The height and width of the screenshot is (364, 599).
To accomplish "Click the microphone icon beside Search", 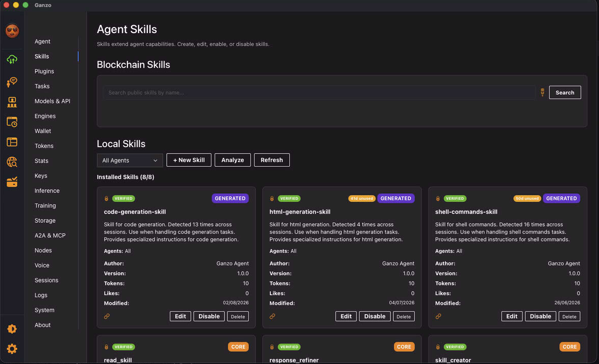I will pos(542,92).
